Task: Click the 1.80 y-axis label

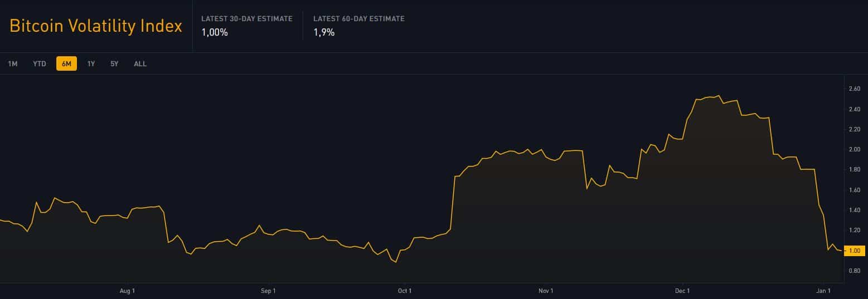Action: tap(854, 170)
